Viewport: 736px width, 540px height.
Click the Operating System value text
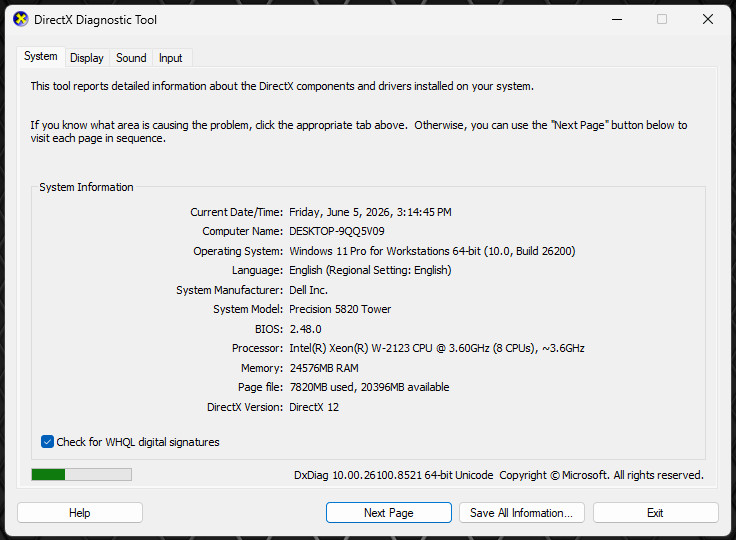pyautogui.click(x=432, y=251)
